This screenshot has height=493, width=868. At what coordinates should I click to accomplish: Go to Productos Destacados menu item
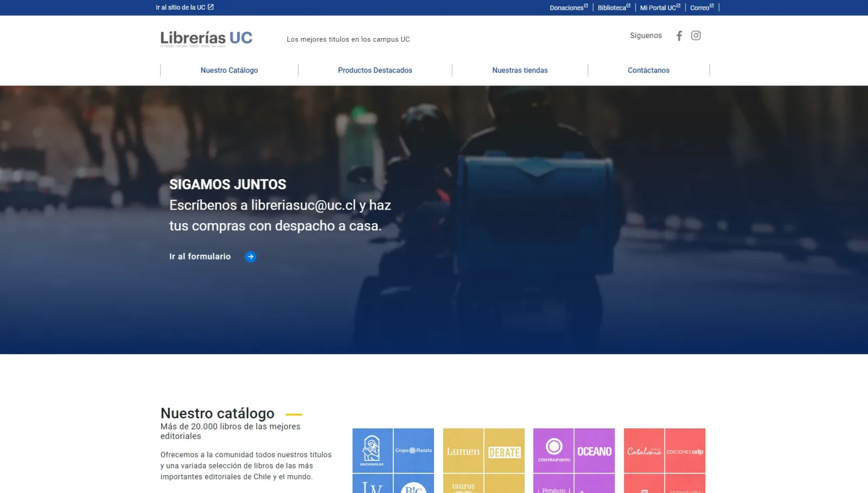(x=375, y=70)
